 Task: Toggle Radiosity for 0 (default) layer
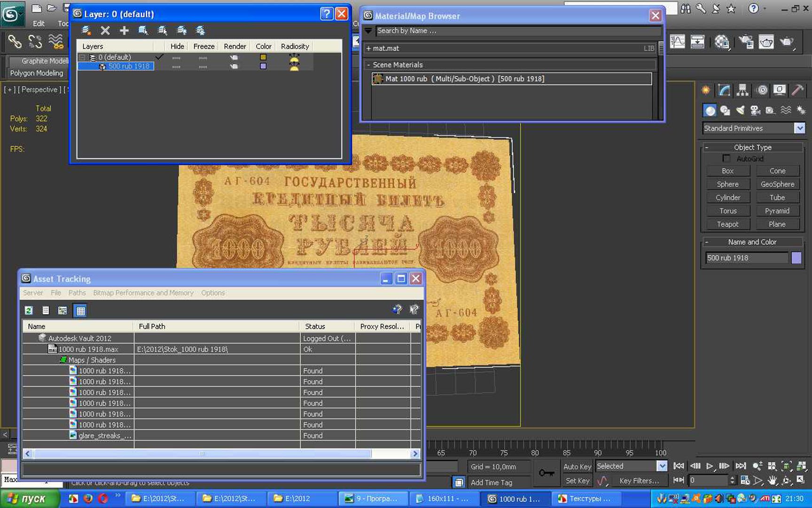294,57
